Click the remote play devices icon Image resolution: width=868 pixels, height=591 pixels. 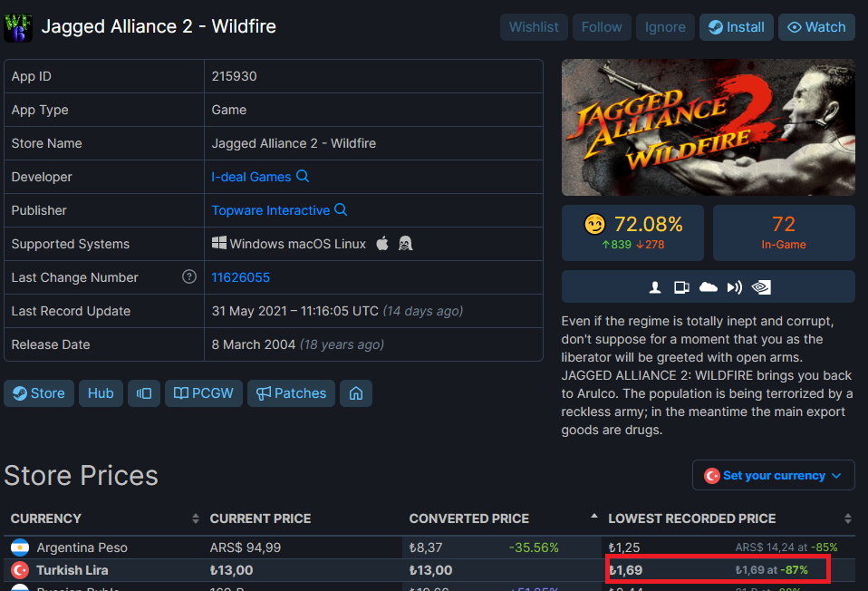point(681,287)
